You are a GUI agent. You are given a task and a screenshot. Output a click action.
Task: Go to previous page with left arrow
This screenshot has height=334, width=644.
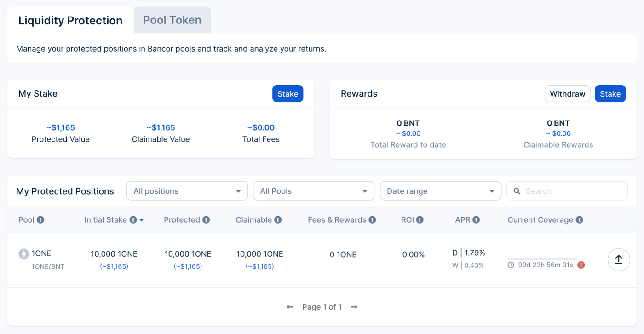[x=290, y=307]
